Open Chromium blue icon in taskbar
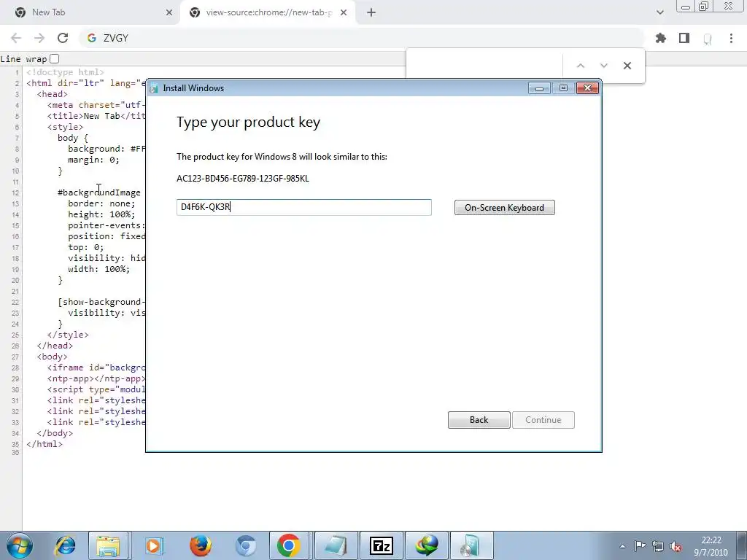Image resolution: width=747 pixels, height=560 pixels. [246, 546]
